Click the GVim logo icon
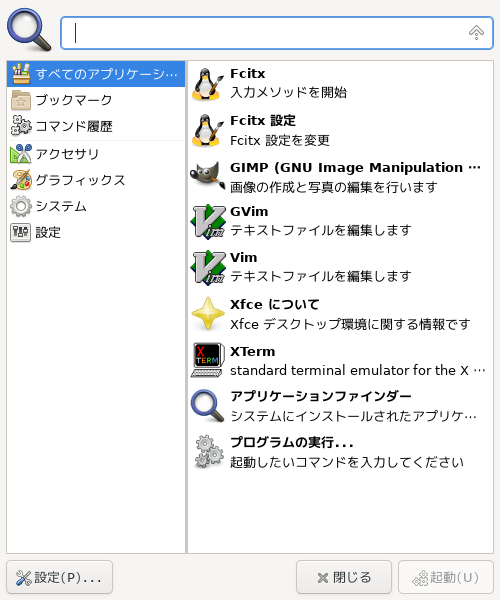Image resolution: width=500 pixels, height=600 pixels. pyautogui.click(x=208, y=222)
